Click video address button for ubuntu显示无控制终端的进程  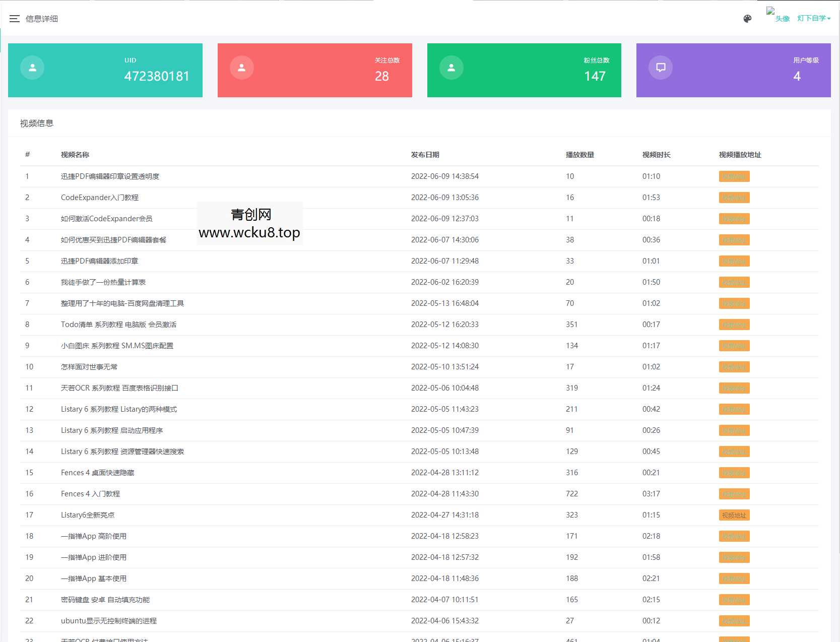(x=734, y=621)
